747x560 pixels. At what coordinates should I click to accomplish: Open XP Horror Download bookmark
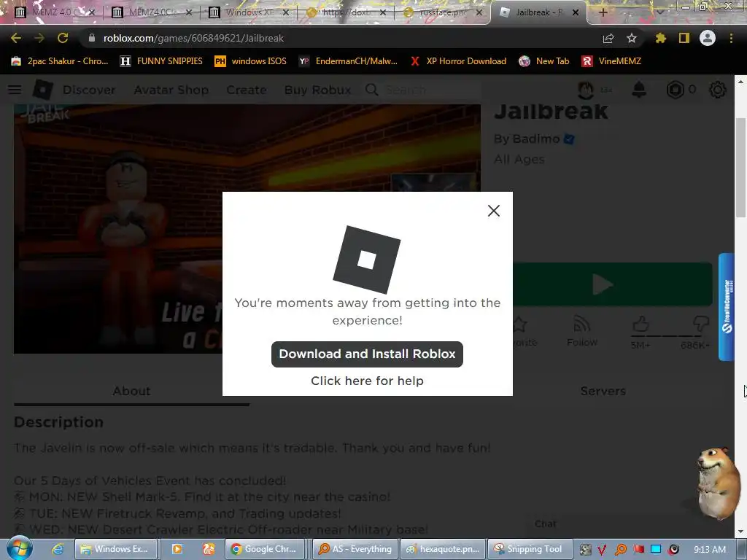[458, 61]
